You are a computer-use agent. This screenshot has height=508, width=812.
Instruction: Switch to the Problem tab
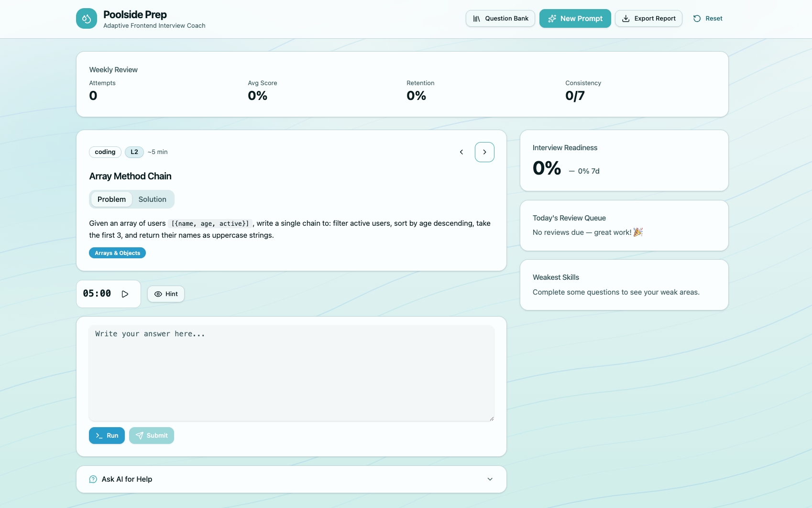tap(111, 199)
